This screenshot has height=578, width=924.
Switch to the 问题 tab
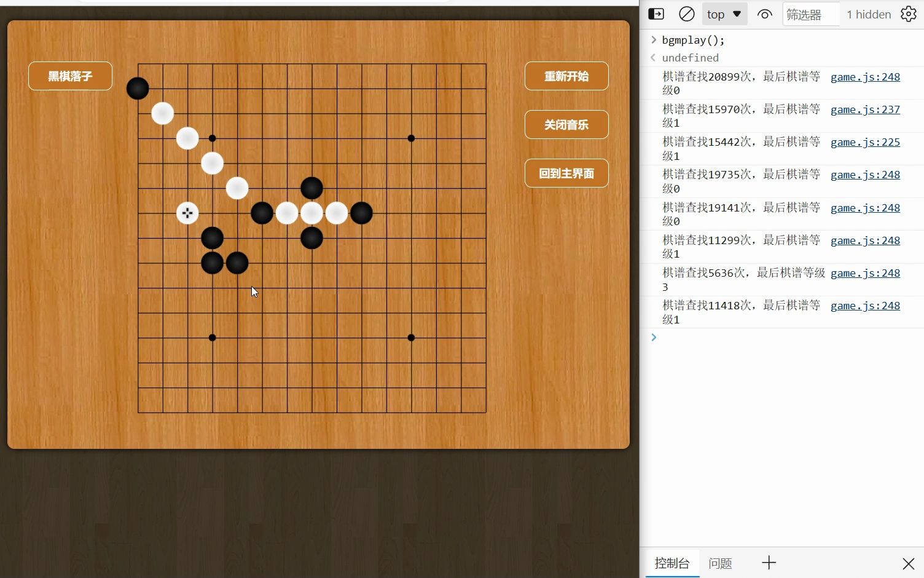point(720,563)
